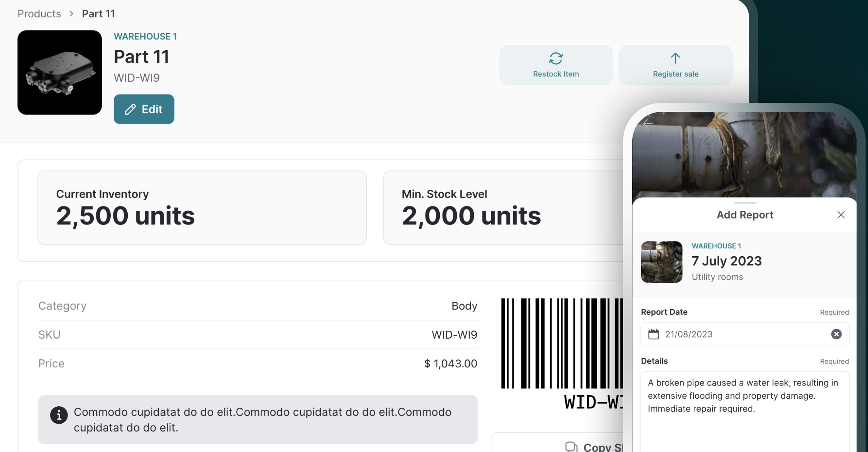Click the Register sale arrow icon
Viewport: 868px width, 452px height.
[675, 58]
